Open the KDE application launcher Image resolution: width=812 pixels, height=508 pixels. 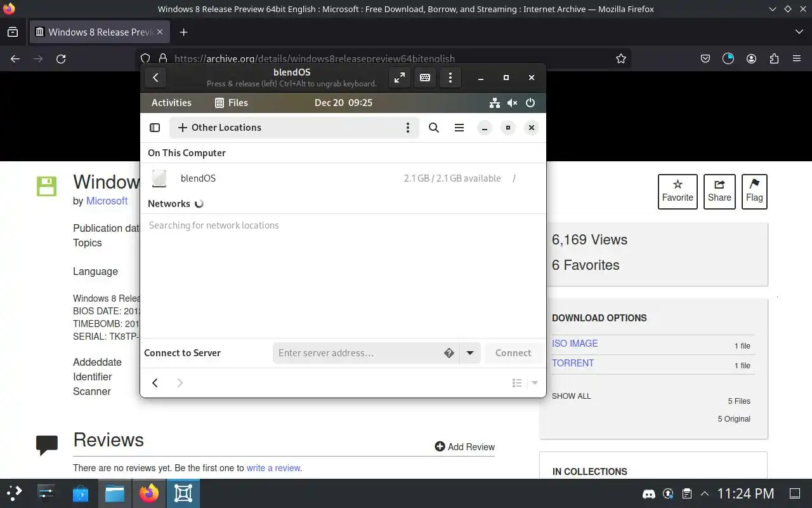[x=14, y=493]
